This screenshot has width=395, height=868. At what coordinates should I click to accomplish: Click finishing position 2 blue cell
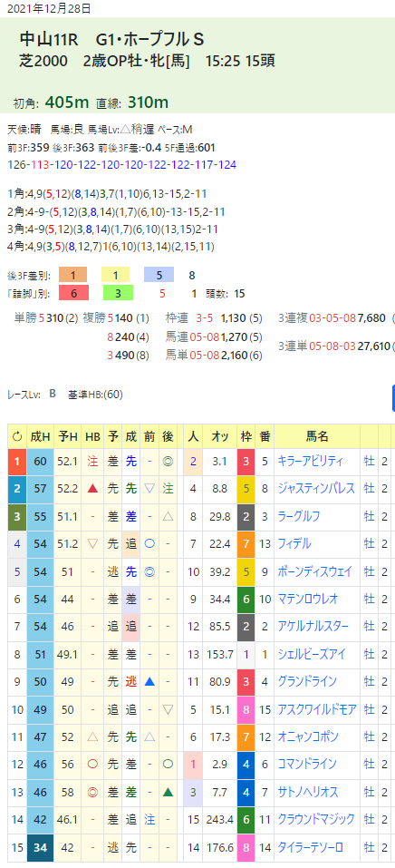click(17, 489)
